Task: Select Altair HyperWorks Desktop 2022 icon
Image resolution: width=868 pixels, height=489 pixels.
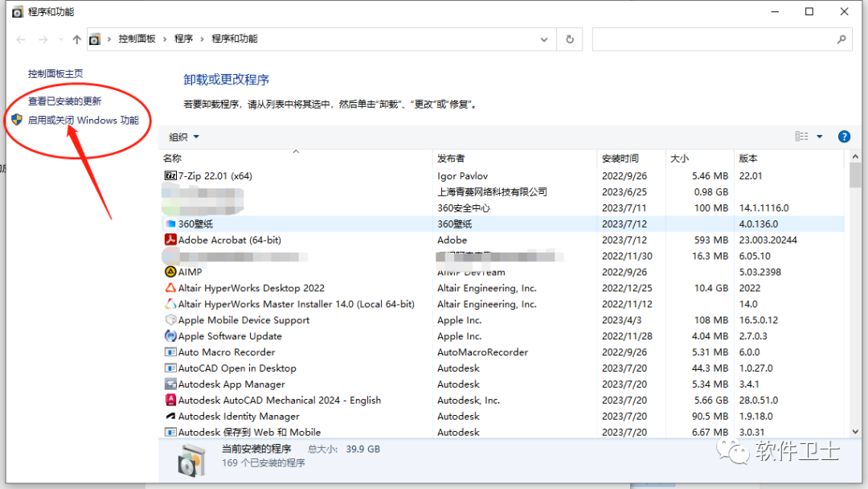Action: coord(170,288)
